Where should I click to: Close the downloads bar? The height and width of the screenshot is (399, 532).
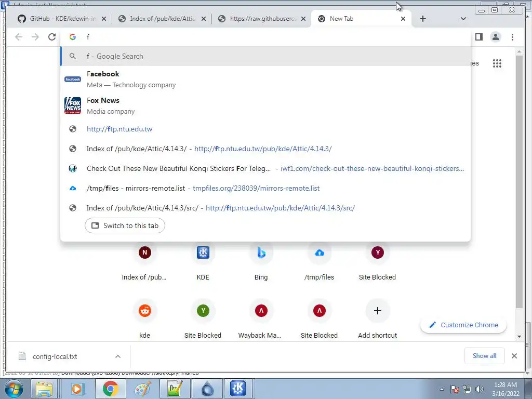pos(514,356)
